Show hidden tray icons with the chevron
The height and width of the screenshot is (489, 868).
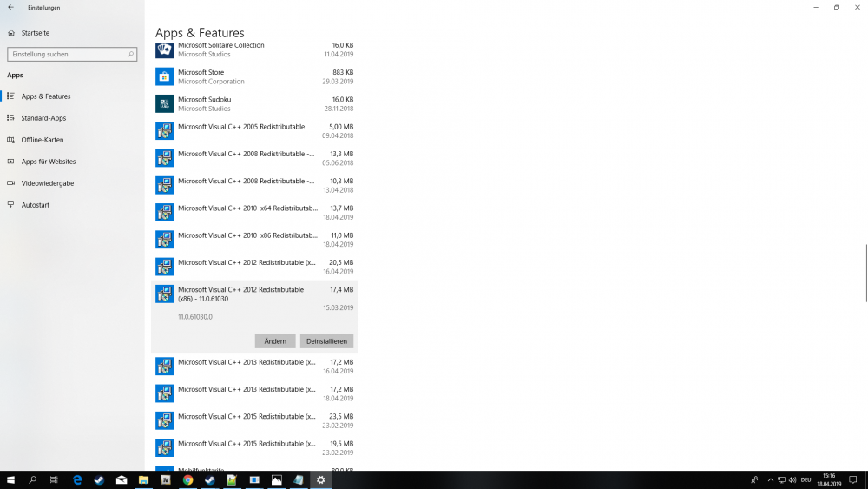click(771, 479)
